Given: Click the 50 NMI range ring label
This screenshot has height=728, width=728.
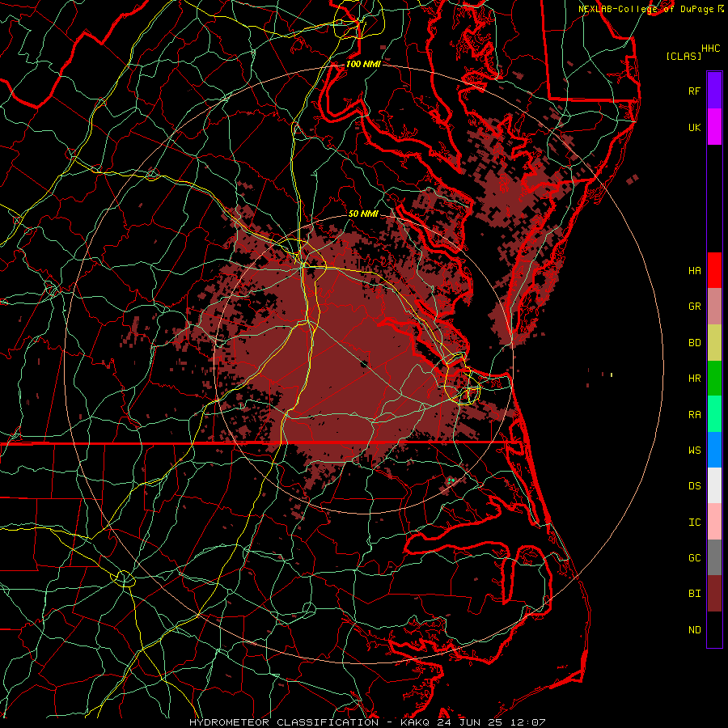Looking at the screenshot, I should click(363, 214).
